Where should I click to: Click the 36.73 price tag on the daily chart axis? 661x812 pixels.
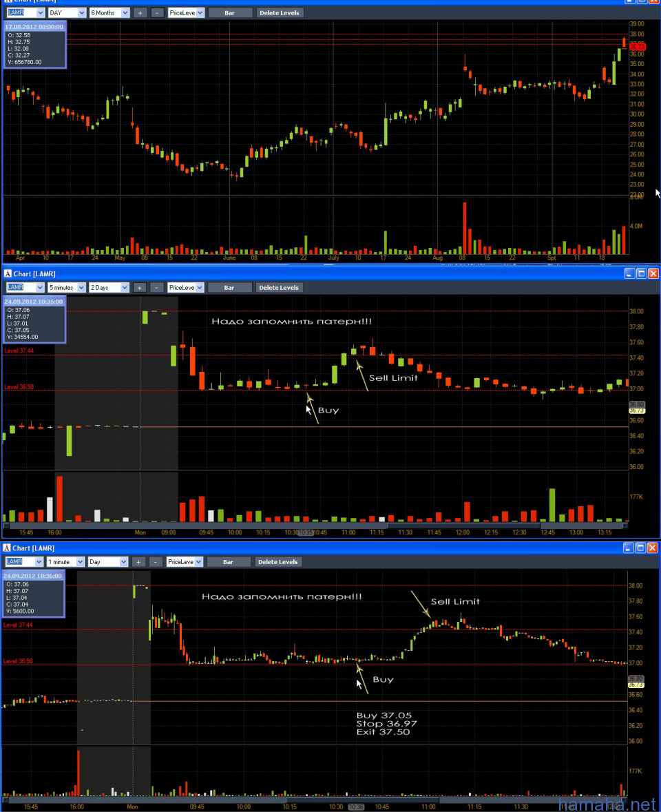[637, 47]
